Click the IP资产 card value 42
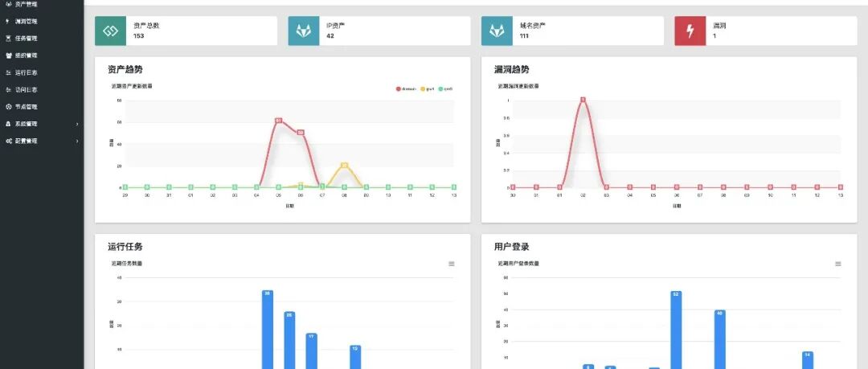This screenshot has height=369, width=868. click(330, 36)
